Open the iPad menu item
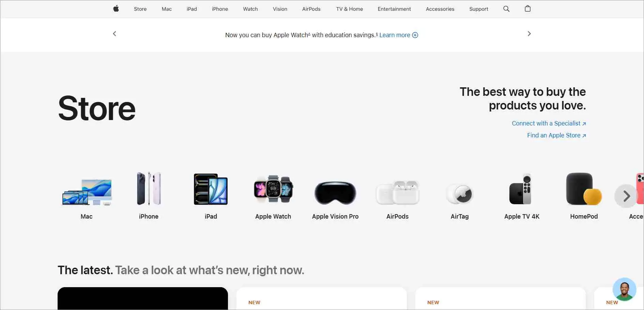The image size is (644, 310). pos(191,9)
